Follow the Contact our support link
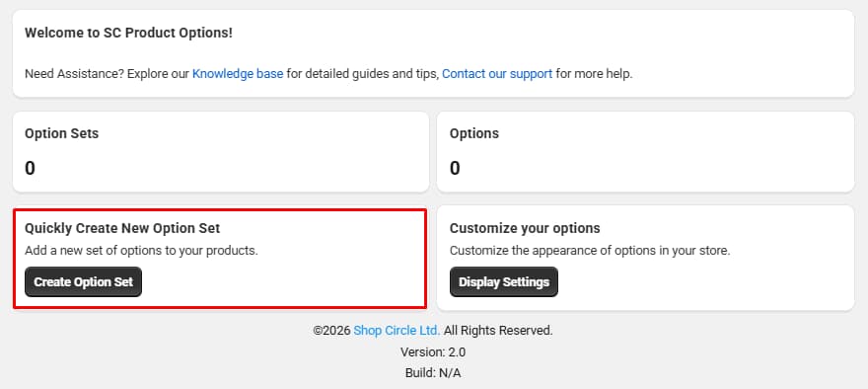 (497, 74)
